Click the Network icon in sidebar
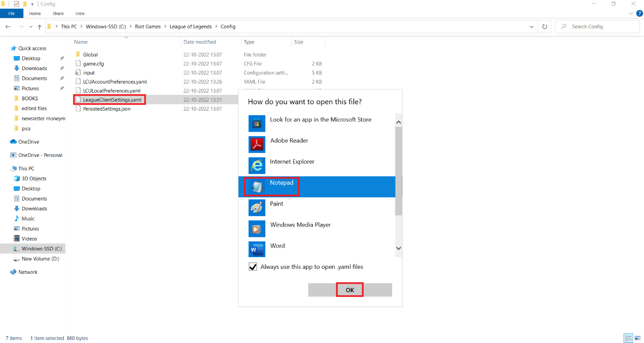Image resolution: width=644 pixels, height=343 pixels. pyautogui.click(x=13, y=272)
